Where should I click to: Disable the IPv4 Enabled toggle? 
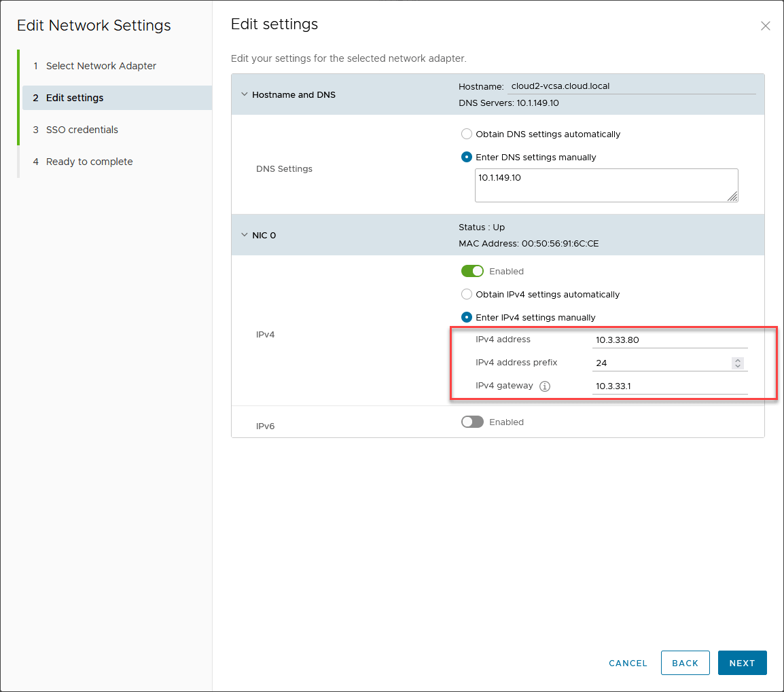(472, 272)
